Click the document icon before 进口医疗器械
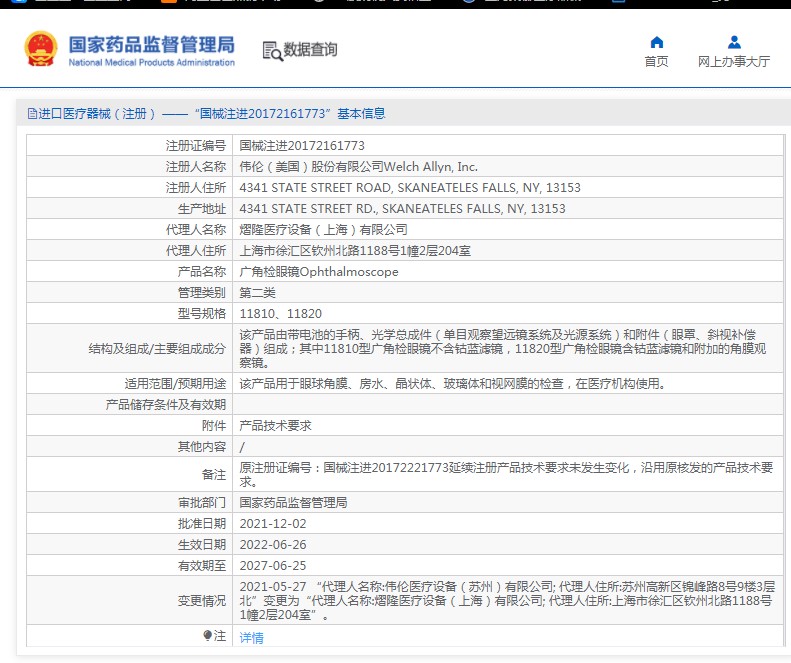This screenshot has width=791, height=663. point(32,114)
